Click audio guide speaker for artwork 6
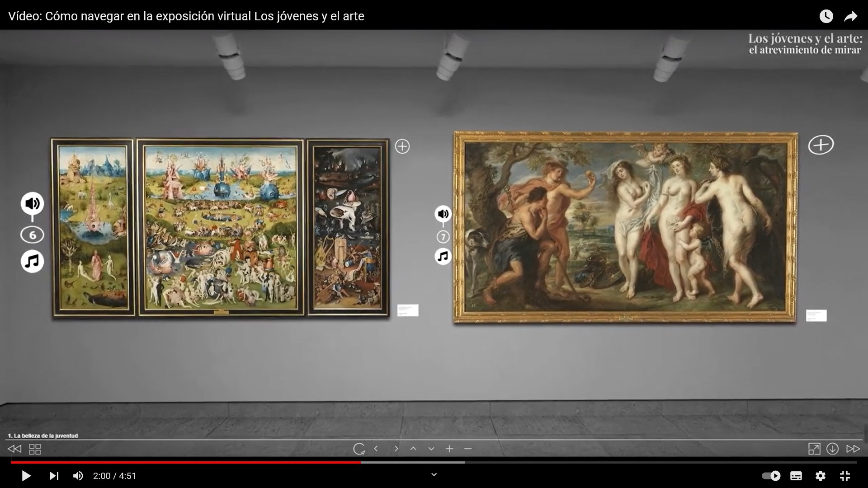This screenshot has height=488, width=868. (x=32, y=203)
